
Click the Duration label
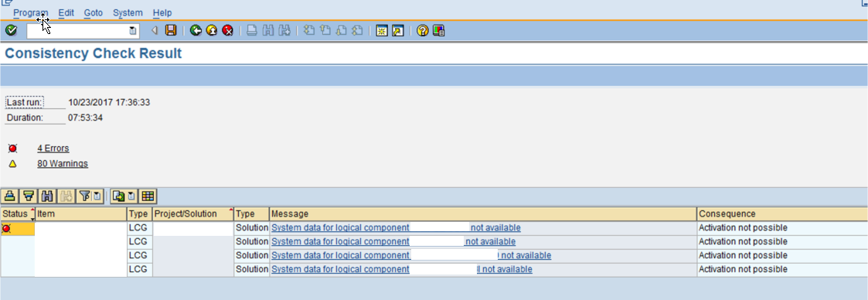24,118
